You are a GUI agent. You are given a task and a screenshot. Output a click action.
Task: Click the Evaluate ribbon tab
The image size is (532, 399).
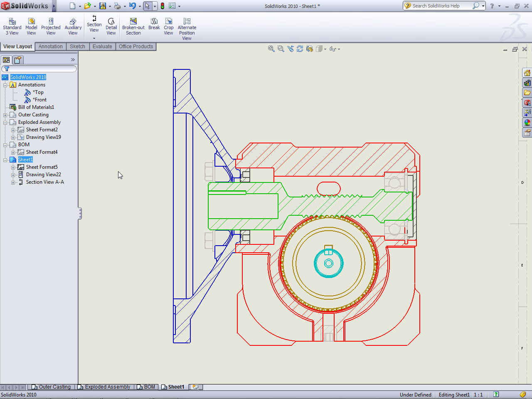tap(102, 47)
